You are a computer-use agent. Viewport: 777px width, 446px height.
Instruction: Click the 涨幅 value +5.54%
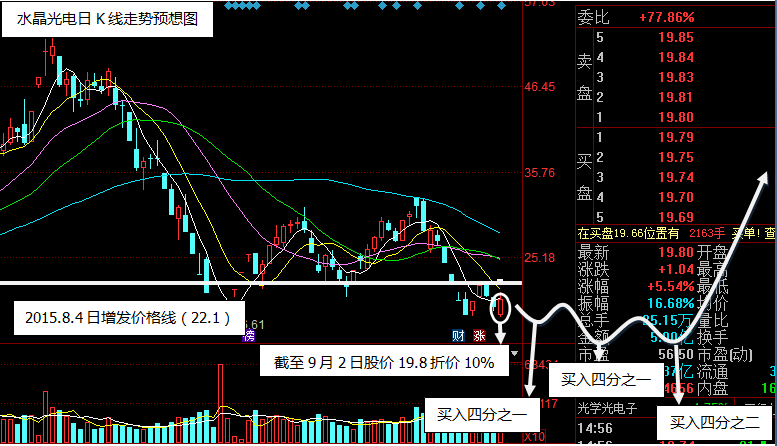[670, 286]
